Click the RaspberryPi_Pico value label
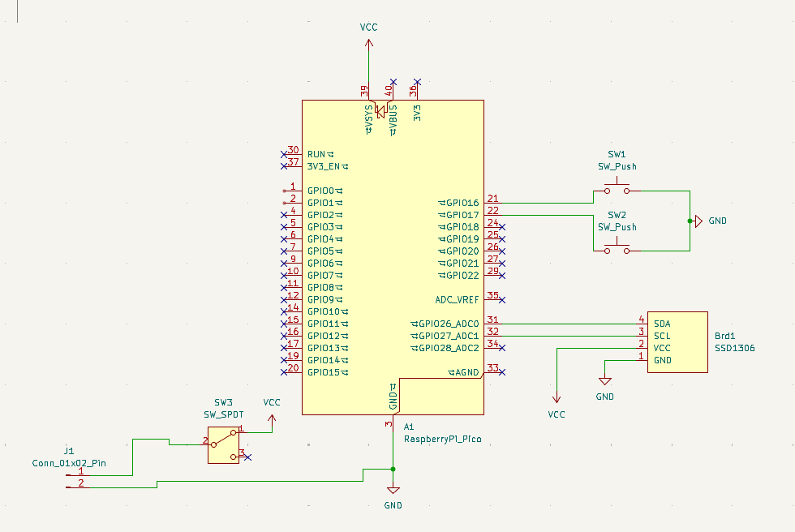The height and width of the screenshot is (532, 795). coord(443,439)
